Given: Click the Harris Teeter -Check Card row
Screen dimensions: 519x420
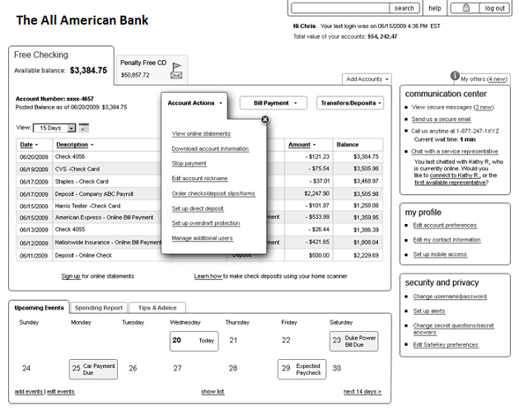Looking at the screenshot, I should pos(199,206).
